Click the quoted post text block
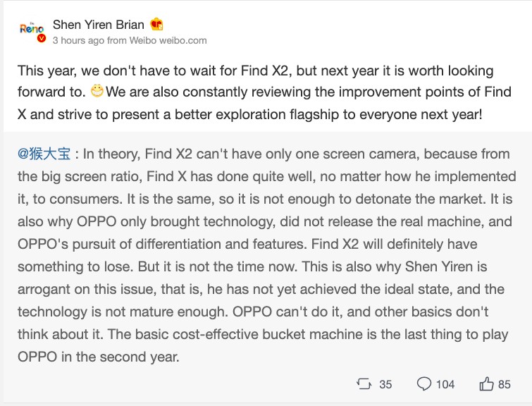 pyautogui.click(x=265, y=255)
